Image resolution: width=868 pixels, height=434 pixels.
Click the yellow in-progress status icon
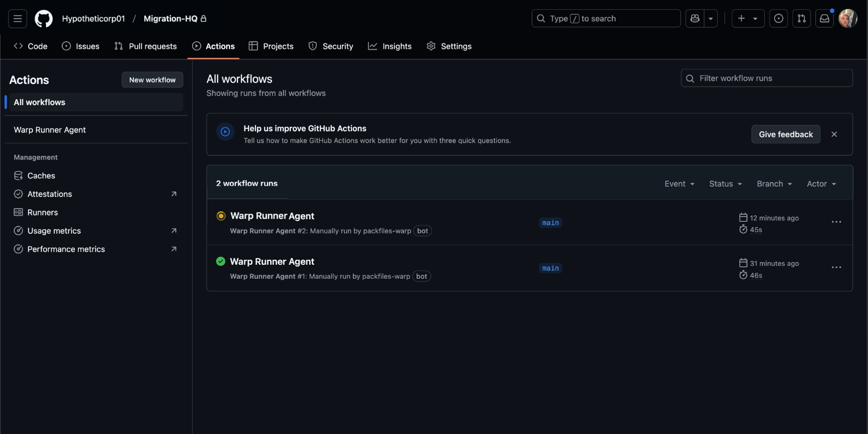(x=221, y=216)
